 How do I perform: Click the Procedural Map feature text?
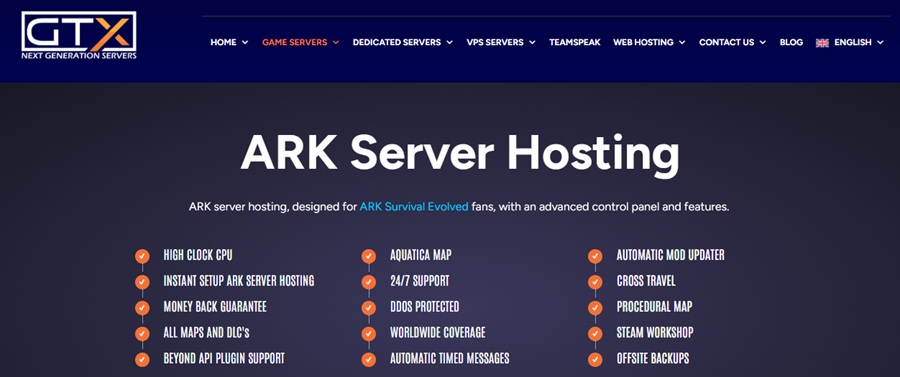tap(654, 307)
